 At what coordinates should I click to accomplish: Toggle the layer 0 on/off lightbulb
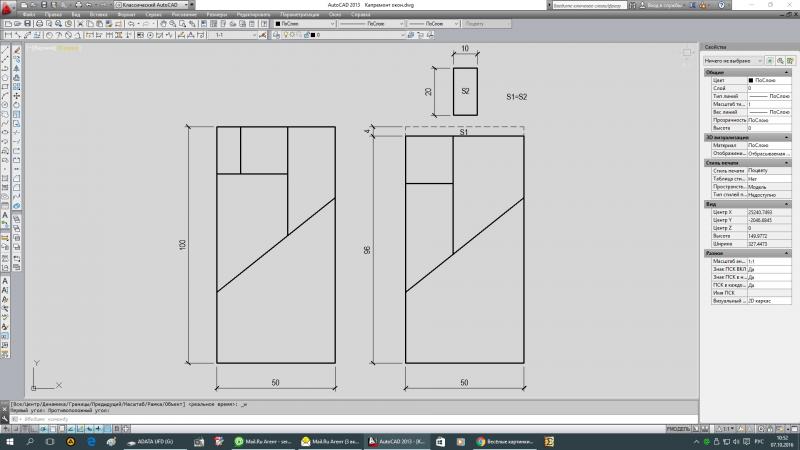tap(287, 35)
